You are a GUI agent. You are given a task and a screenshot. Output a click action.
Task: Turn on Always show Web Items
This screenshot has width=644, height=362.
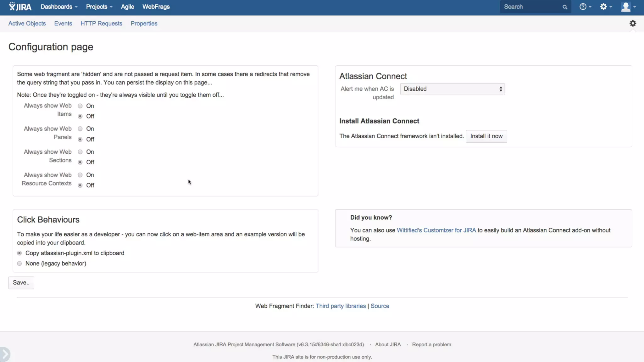point(80,106)
